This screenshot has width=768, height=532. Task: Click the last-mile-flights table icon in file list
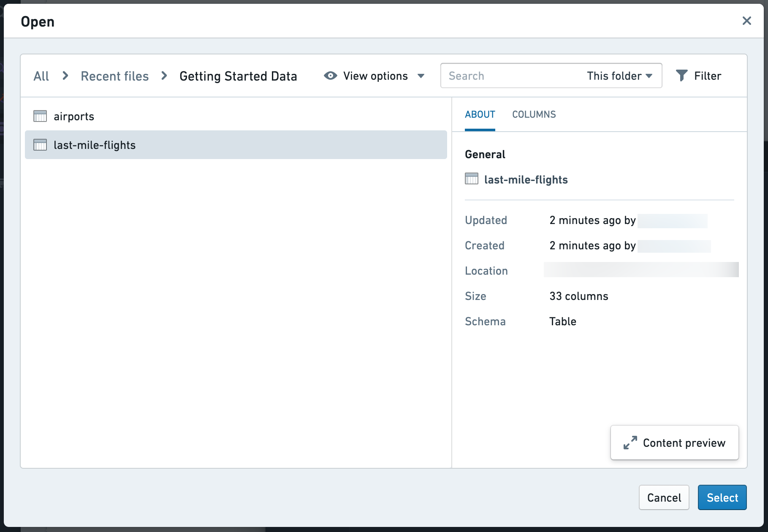[40, 145]
